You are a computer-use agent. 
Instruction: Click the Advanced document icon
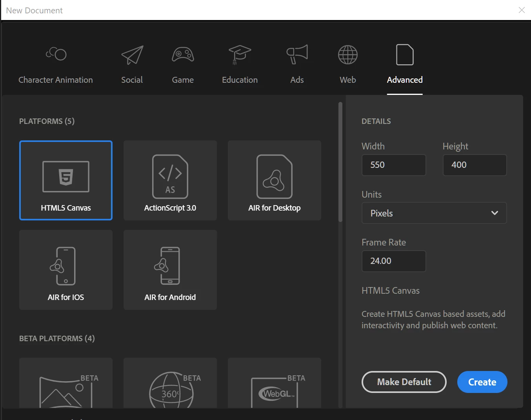coord(405,55)
